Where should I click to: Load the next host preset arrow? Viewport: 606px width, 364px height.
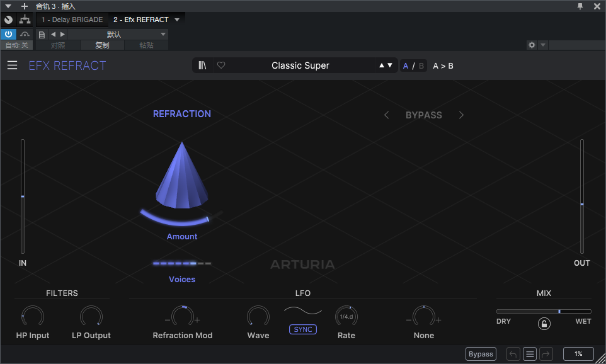tap(62, 35)
